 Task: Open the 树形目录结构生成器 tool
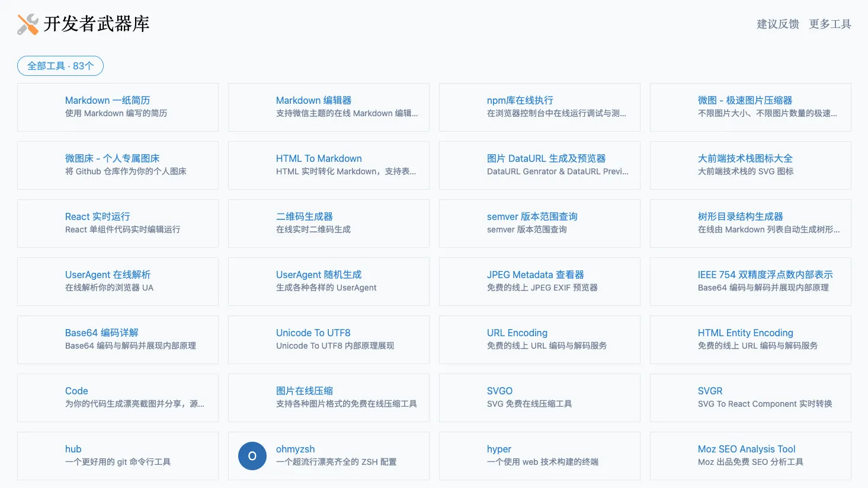click(x=740, y=216)
